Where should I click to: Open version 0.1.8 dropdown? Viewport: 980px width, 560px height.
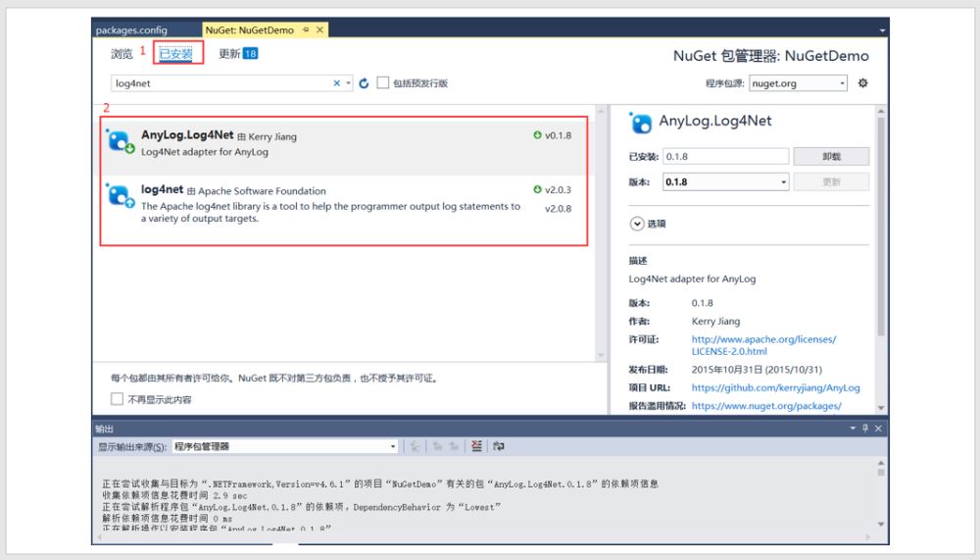(x=784, y=182)
